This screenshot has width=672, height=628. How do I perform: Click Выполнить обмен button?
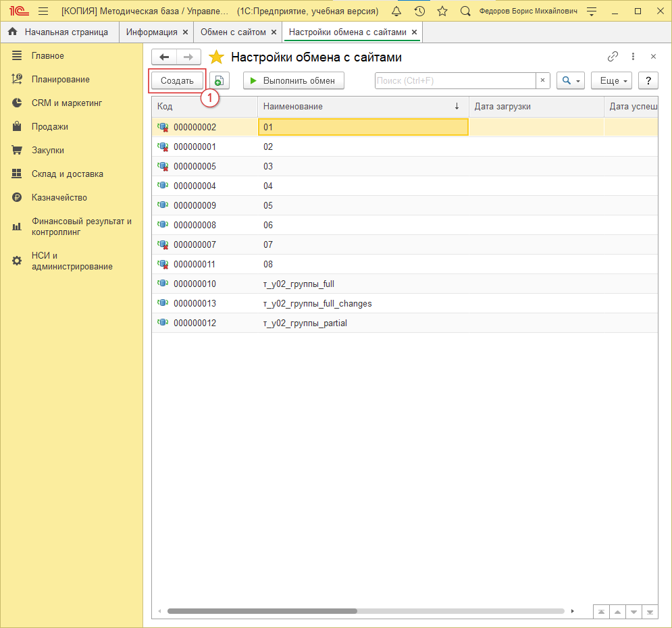pos(293,80)
